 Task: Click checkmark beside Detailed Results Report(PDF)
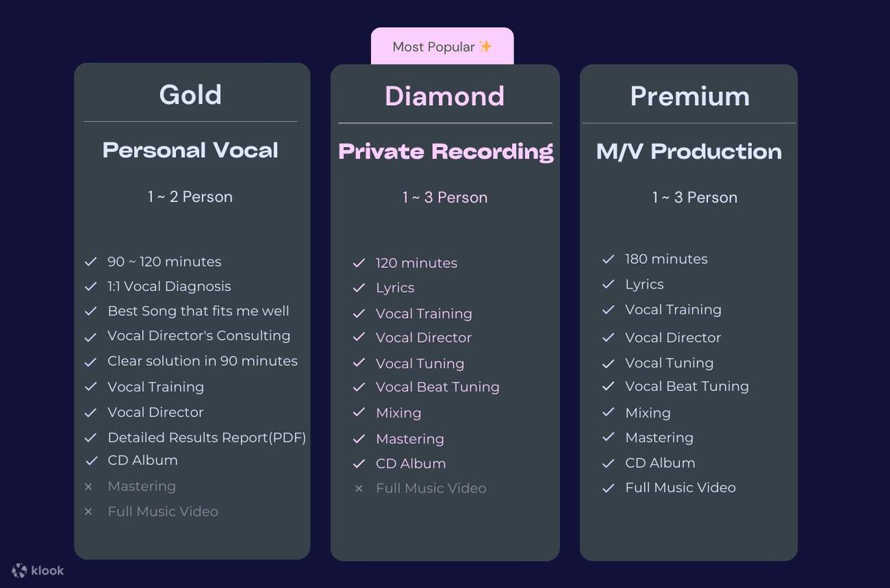click(x=90, y=438)
